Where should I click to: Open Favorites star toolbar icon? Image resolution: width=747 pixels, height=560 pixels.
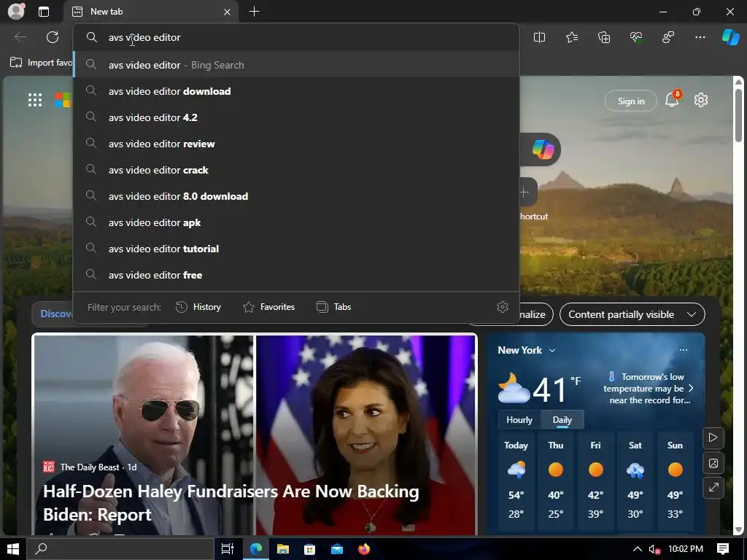click(572, 37)
